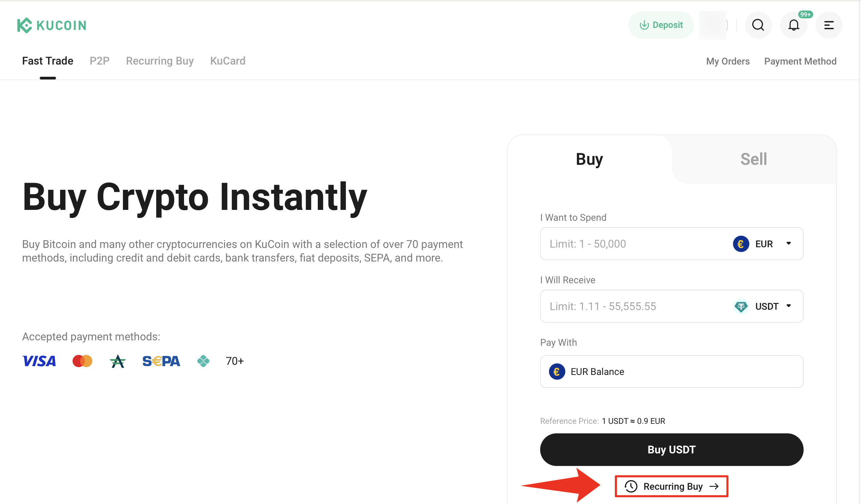Image resolution: width=861 pixels, height=504 pixels.
Task: Click the I Want to Spend field
Action: point(632,244)
